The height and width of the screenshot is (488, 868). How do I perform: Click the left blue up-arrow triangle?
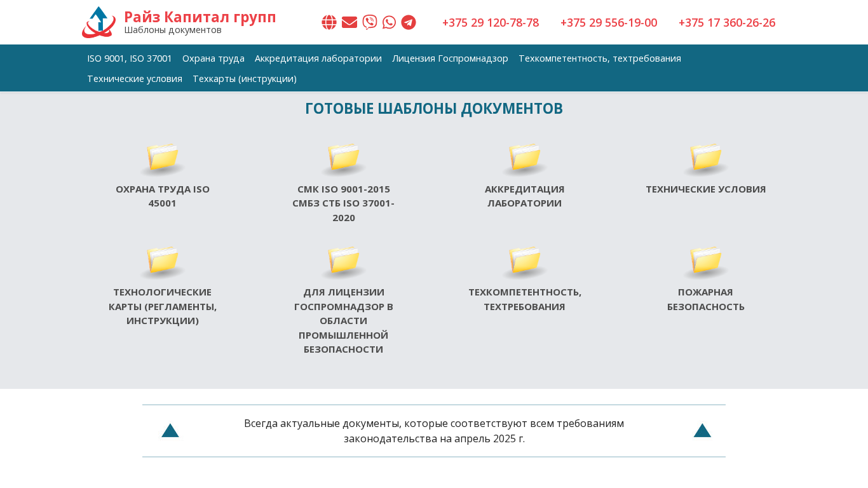[x=170, y=430]
